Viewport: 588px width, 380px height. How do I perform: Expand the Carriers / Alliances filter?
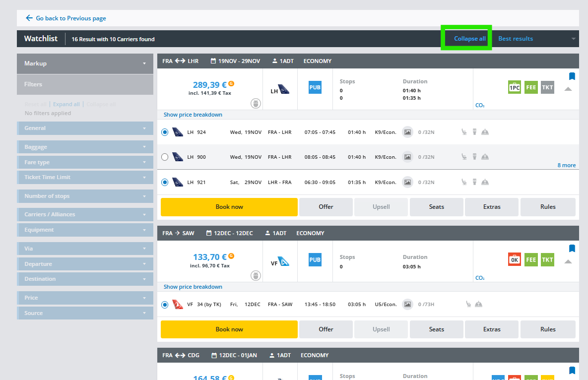(x=85, y=214)
